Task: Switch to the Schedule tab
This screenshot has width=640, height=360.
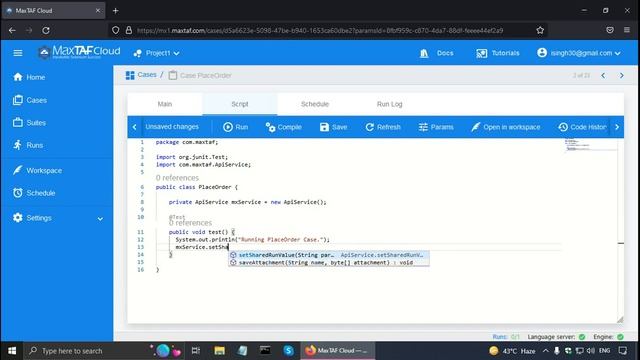Action: coord(315,104)
